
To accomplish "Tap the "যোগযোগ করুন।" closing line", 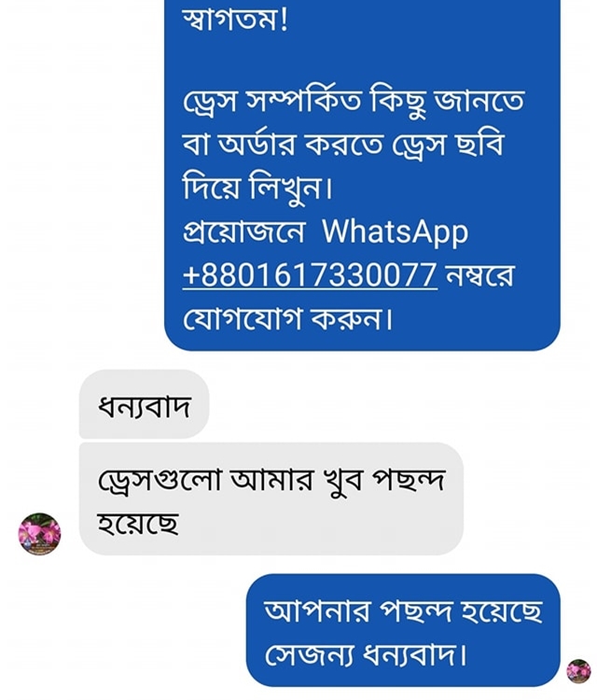I will tap(288, 319).
